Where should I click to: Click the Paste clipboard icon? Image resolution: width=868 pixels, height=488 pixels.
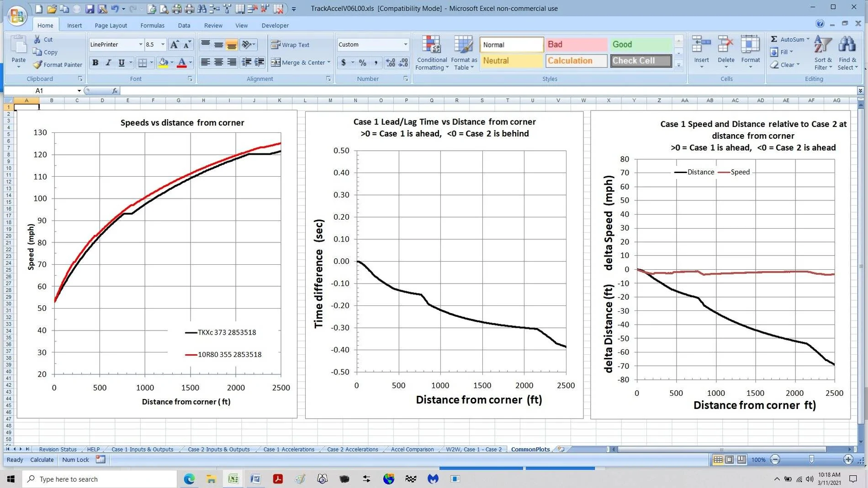pos(19,45)
